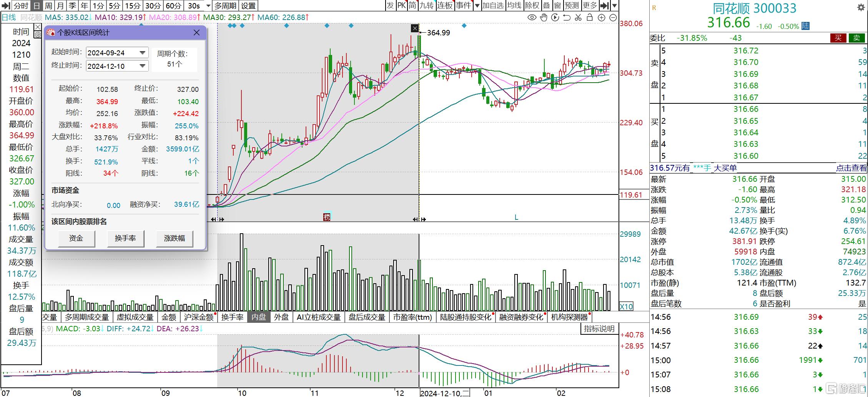Switch to the 60分 period
This screenshot has height=397, width=868.
click(x=173, y=6)
